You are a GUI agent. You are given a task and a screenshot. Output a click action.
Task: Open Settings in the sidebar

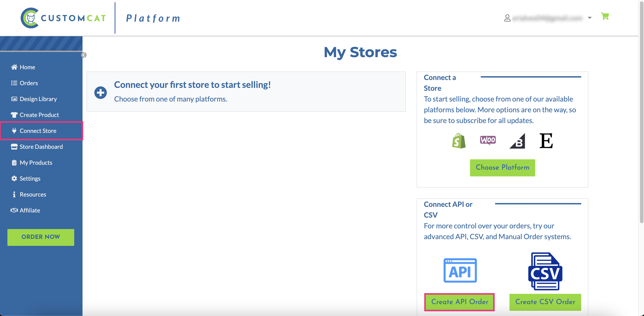tap(30, 179)
